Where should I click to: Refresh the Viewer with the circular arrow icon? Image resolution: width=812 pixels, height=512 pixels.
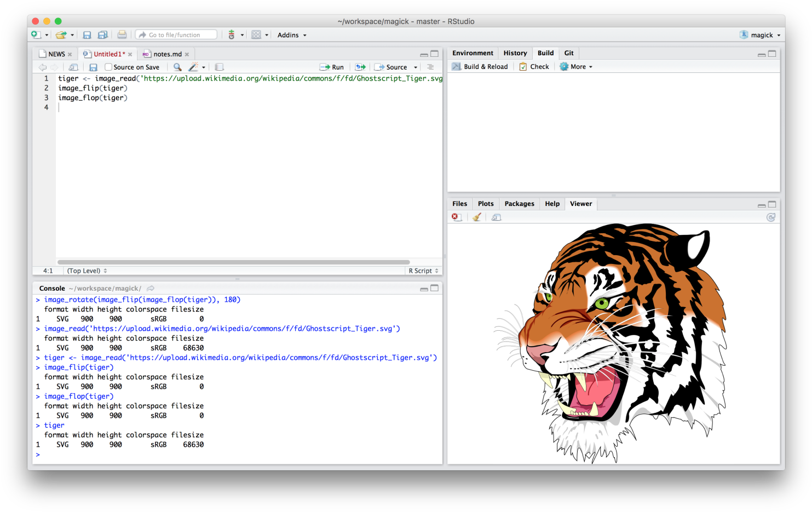(x=771, y=217)
